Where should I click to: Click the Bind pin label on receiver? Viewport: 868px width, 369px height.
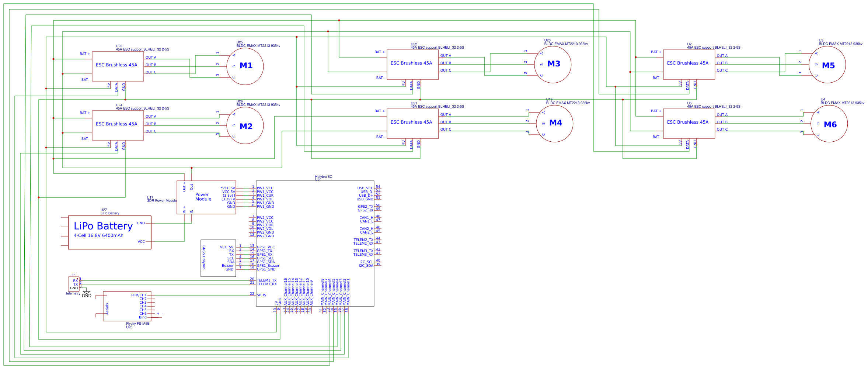coord(143,317)
